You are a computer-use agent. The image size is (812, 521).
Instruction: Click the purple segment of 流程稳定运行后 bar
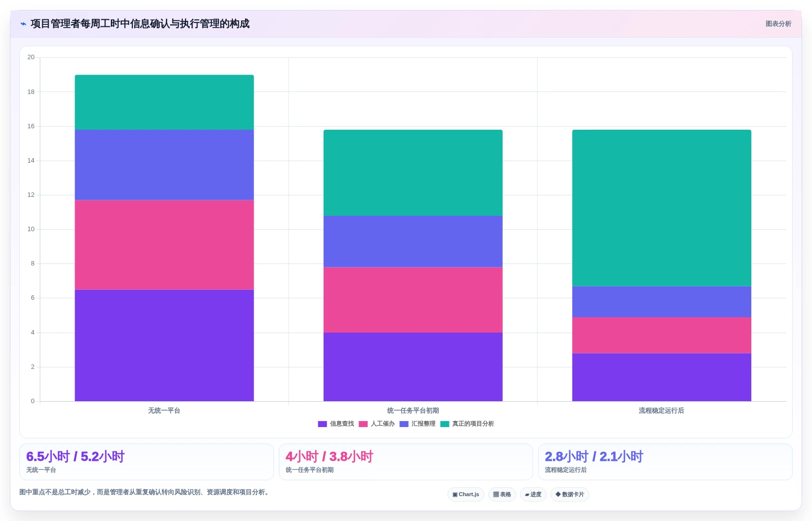pyautogui.click(x=661, y=377)
